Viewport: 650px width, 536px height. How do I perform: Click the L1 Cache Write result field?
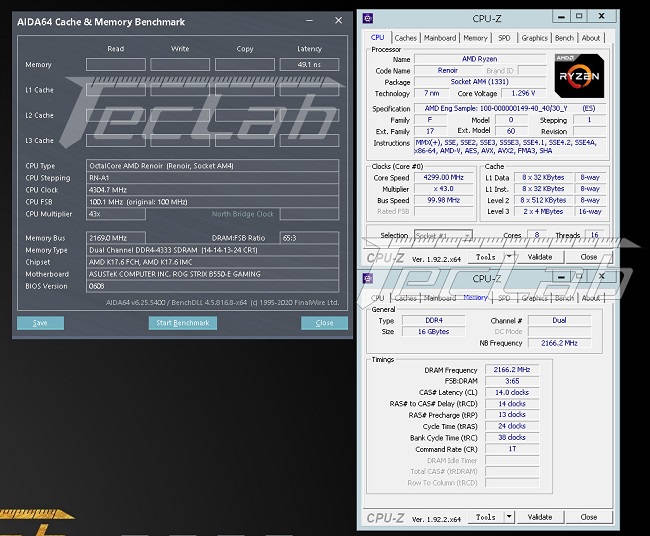[180, 90]
